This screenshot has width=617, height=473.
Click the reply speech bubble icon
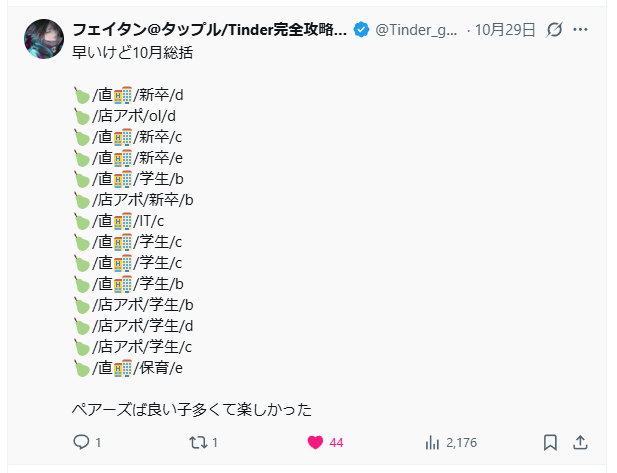pyautogui.click(x=82, y=442)
